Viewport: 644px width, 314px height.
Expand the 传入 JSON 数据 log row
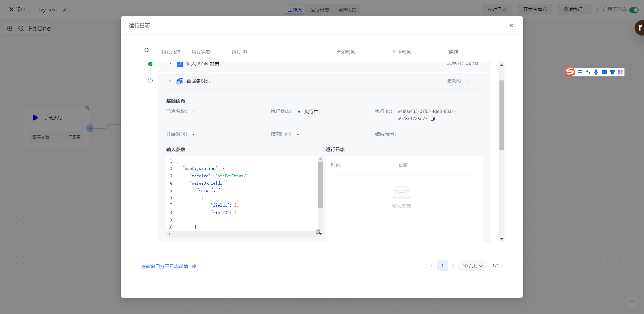pos(170,64)
